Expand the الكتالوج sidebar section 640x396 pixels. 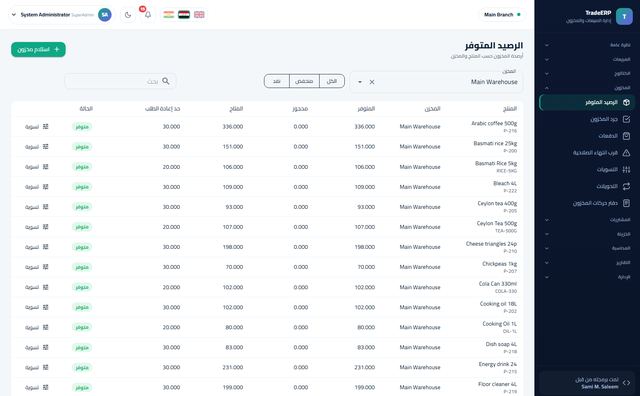click(x=588, y=73)
